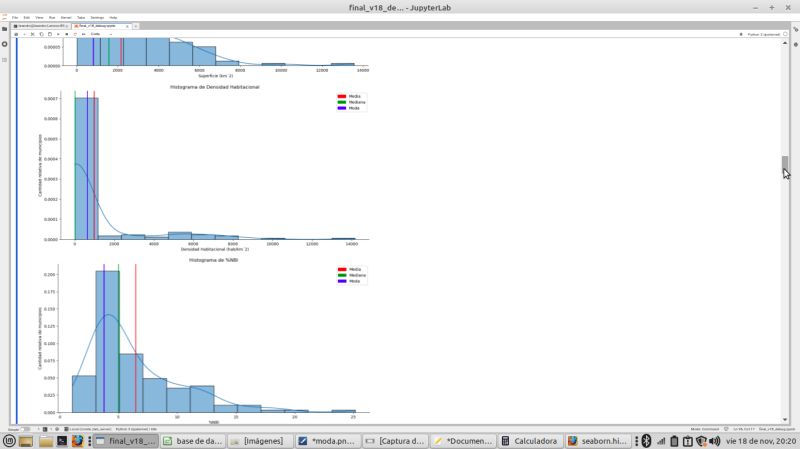
Task: Open the Edit menu
Action: [27, 17]
